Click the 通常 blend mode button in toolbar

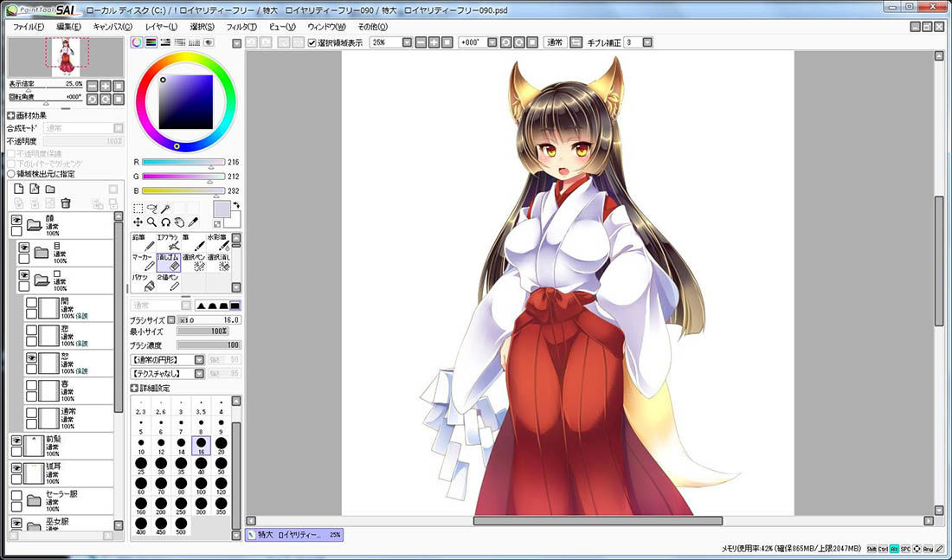coord(555,42)
